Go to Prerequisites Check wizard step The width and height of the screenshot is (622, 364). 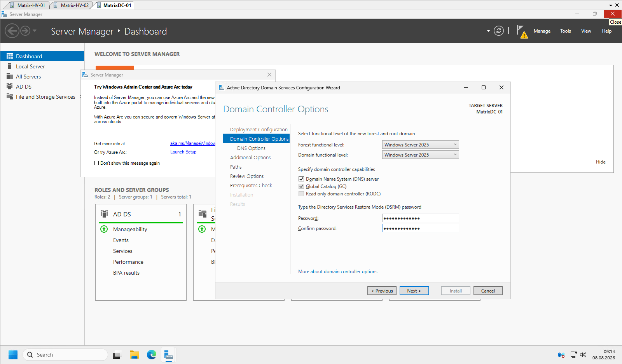(x=251, y=185)
